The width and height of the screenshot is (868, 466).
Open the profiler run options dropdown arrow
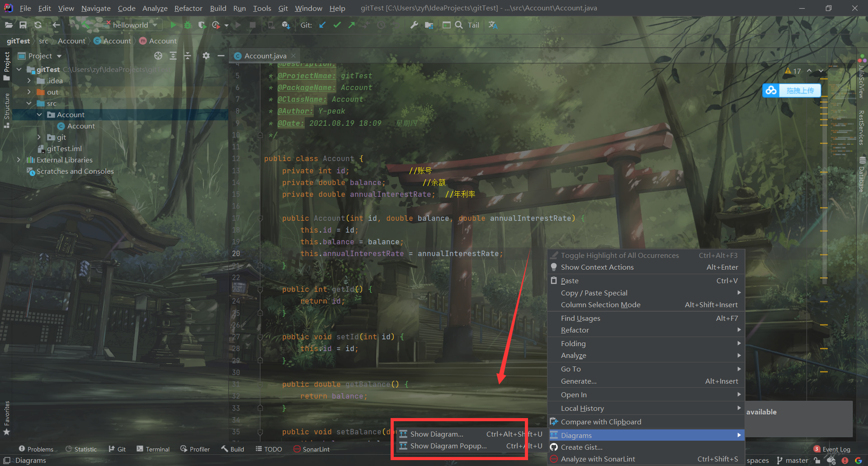[226, 25]
